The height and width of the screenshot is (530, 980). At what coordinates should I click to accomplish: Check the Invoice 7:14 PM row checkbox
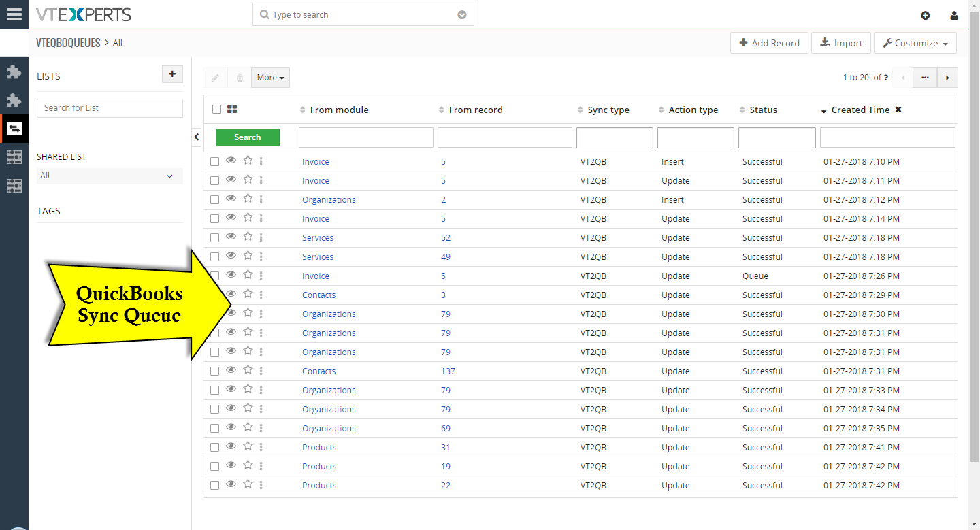214,219
